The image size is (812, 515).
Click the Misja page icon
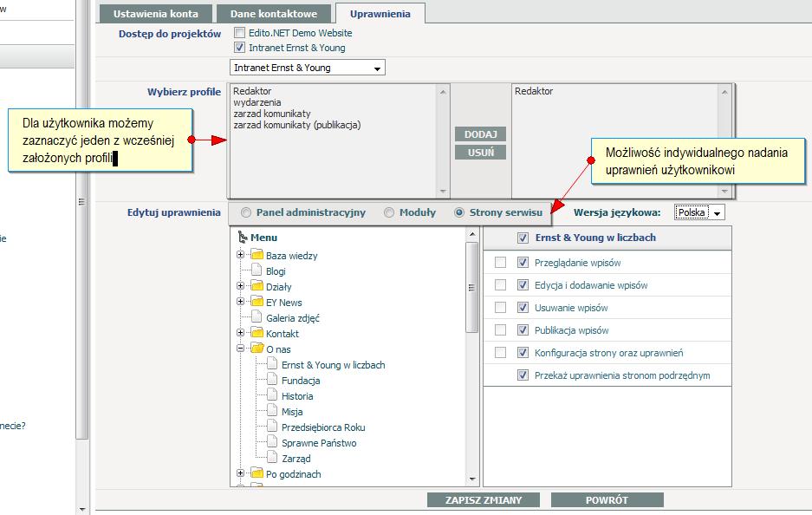pos(272,410)
